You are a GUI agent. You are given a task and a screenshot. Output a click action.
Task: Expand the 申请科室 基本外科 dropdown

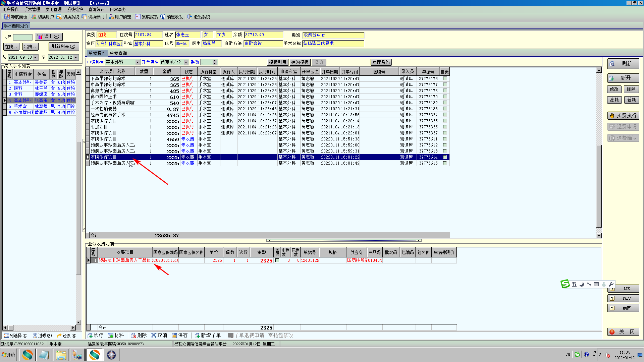(x=138, y=62)
